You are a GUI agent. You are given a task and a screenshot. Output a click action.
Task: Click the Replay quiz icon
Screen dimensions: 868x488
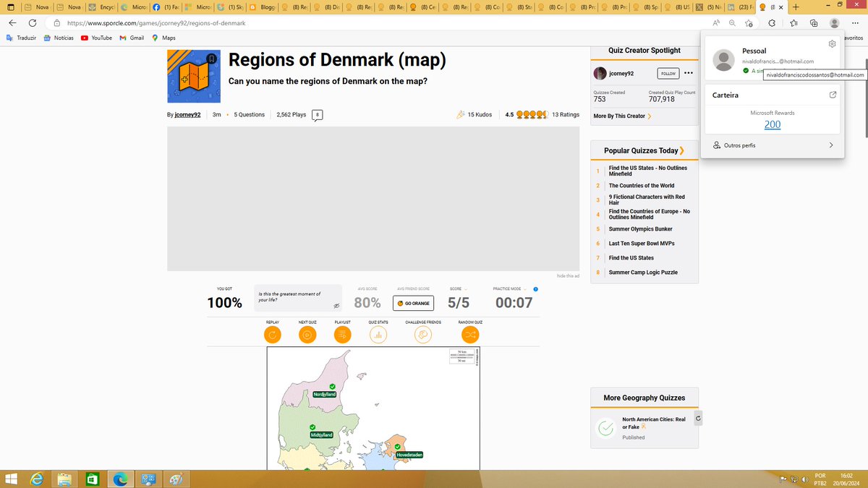(x=272, y=334)
